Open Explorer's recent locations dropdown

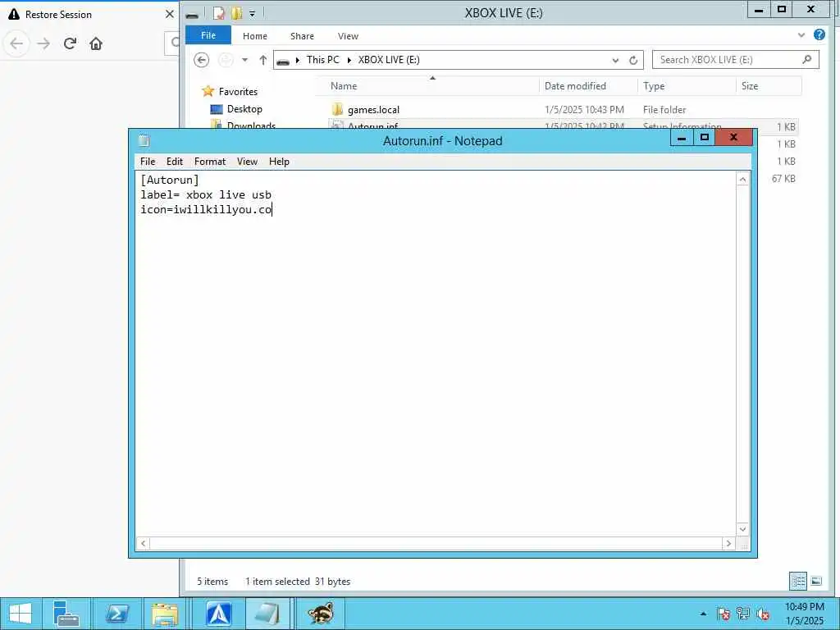244,59
